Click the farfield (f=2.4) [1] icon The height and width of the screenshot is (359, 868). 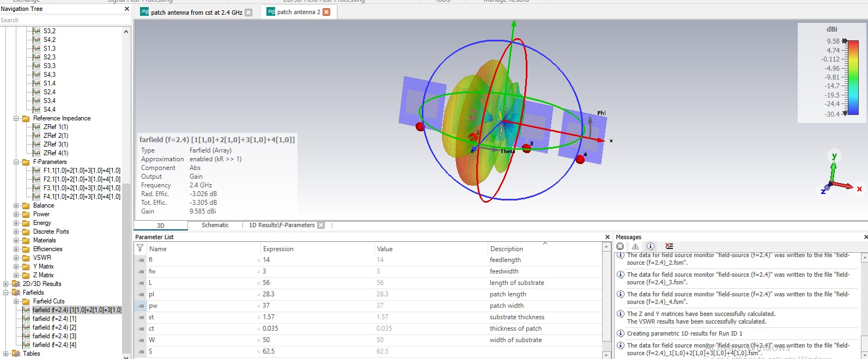(x=26, y=319)
